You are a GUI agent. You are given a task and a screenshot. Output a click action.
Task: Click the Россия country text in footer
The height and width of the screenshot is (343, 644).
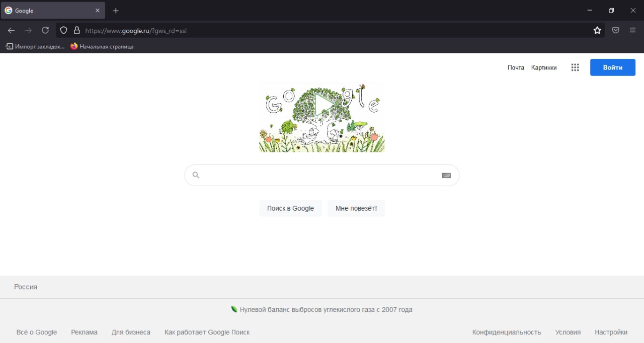coord(26,287)
